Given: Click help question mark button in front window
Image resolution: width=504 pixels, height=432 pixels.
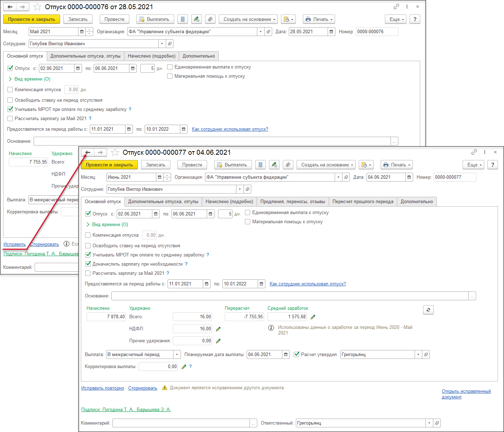Looking at the screenshot, I should coord(493,165).
